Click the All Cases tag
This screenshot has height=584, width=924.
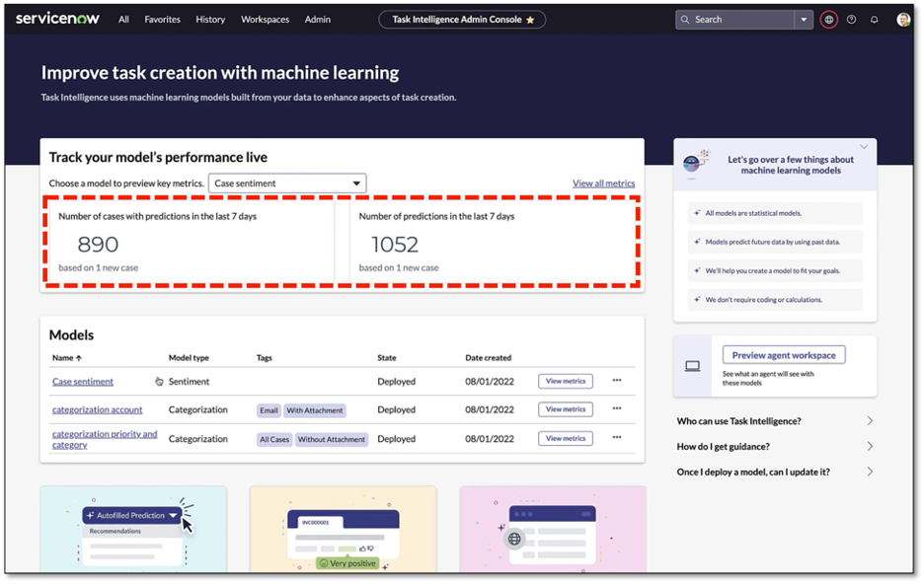pos(274,439)
